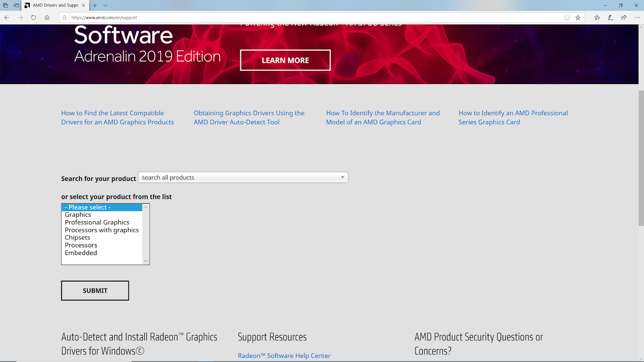The image size is (644, 362).
Task: Click the SUBMIT button
Action: (x=95, y=290)
